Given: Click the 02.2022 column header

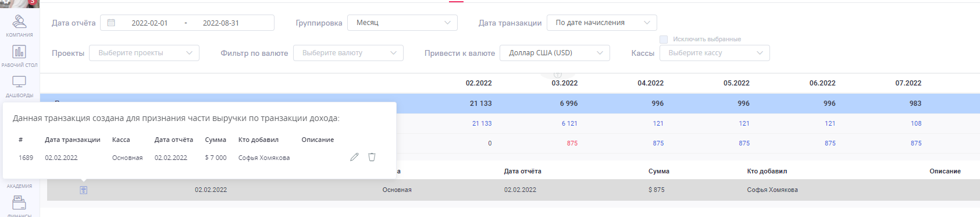Looking at the screenshot, I should [x=479, y=83].
